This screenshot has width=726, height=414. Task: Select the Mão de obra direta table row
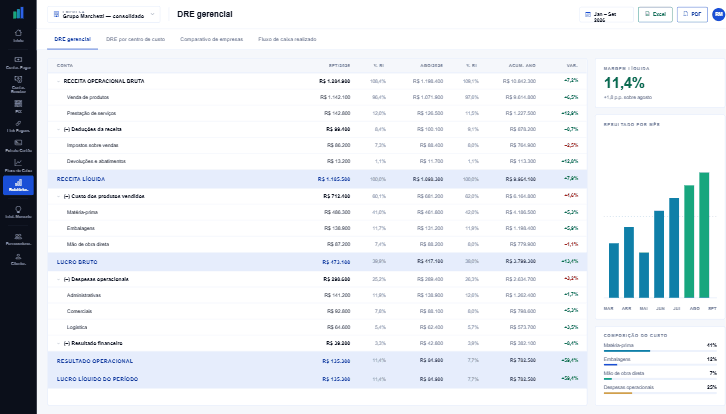(x=317, y=244)
